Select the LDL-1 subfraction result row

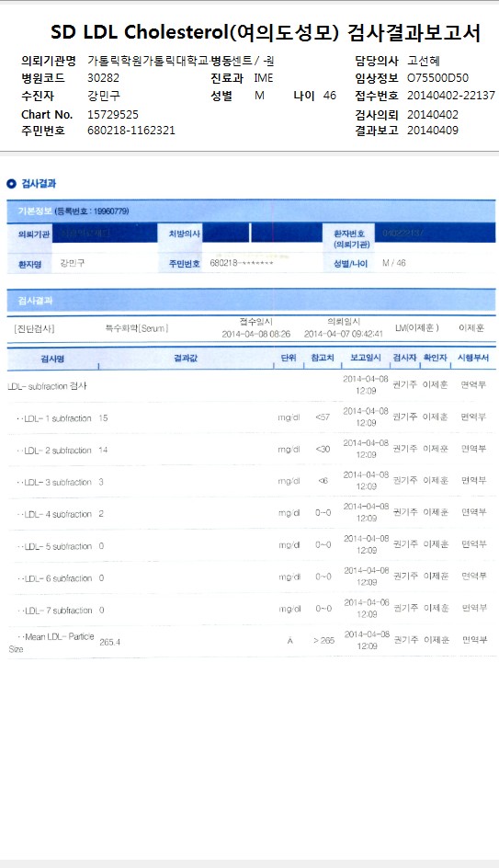(251, 417)
